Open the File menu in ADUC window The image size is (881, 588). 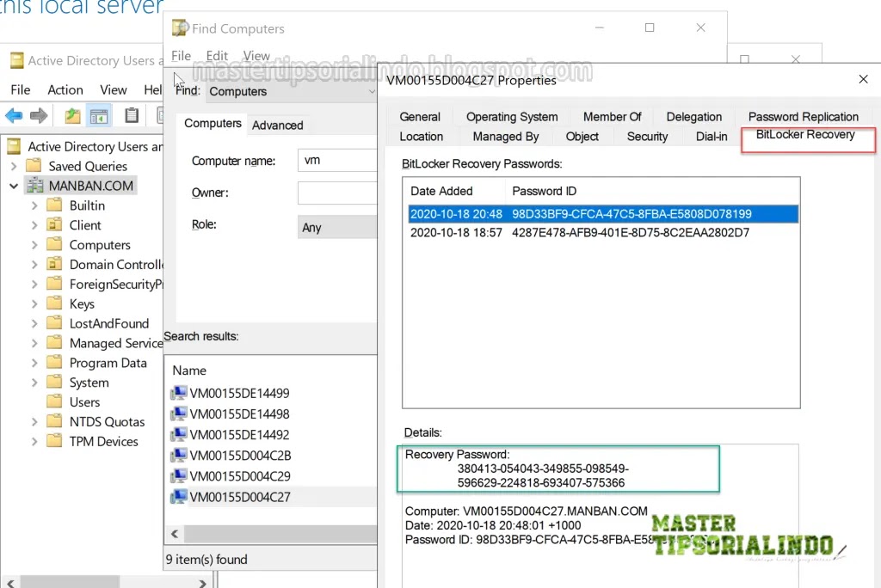[x=21, y=90]
